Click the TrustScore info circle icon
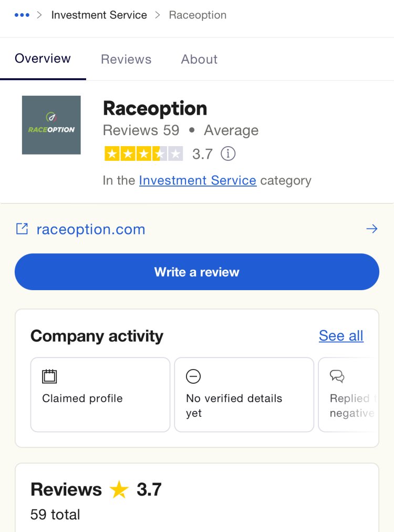 (x=228, y=154)
